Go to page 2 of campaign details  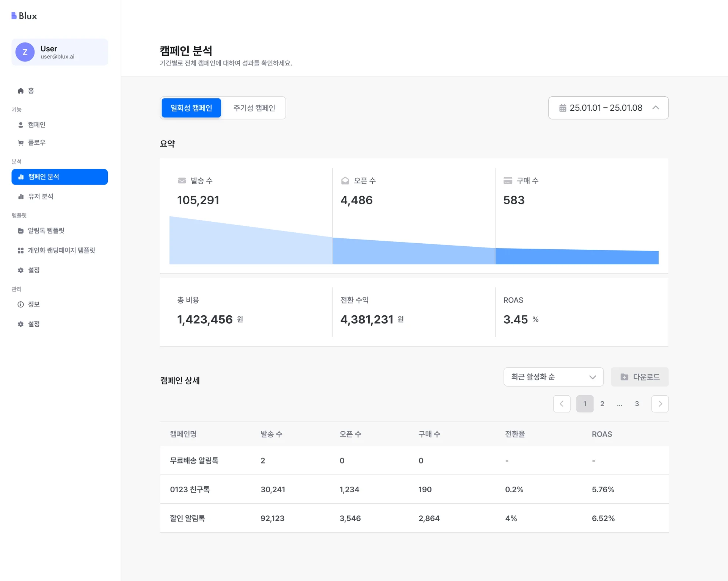click(x=602, y=404)
